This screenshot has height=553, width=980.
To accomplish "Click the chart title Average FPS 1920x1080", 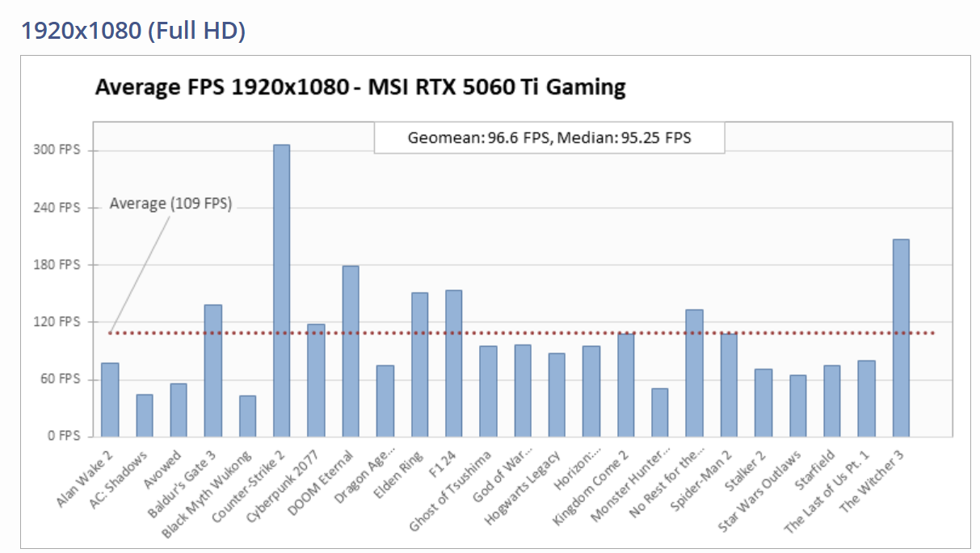I will pyautogui.click(x=360, y=87).
